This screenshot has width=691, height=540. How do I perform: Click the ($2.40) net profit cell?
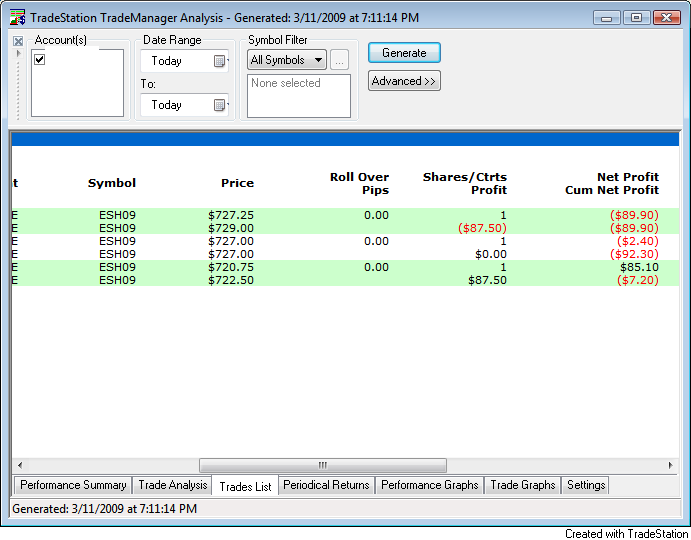(638, 241)
